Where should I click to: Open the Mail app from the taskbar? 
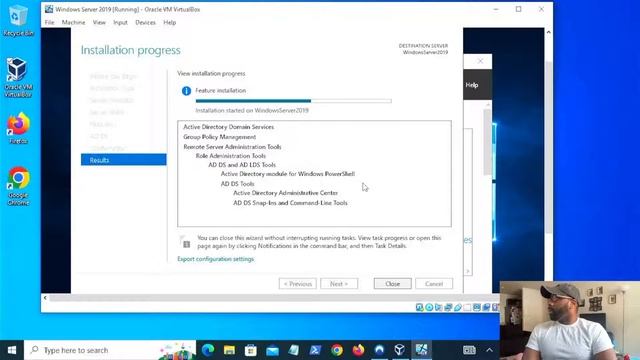(272, 350)
